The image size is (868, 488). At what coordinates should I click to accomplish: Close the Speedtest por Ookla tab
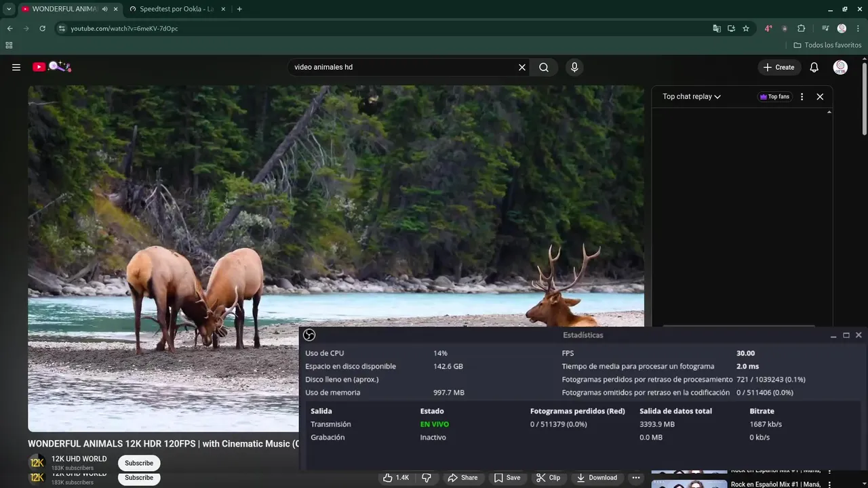click(x=223, y=9)
